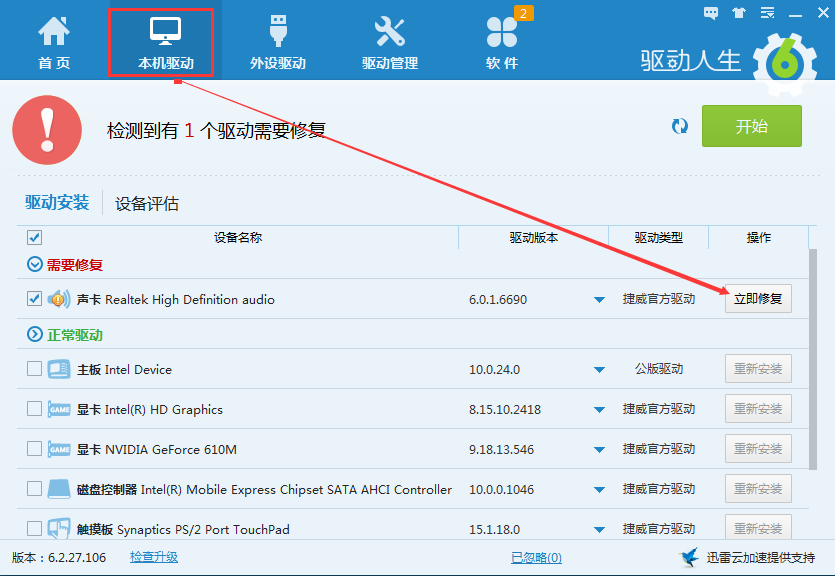This screenshot has width=835, height=576.
Task: Open the 已忽略(0) link
Action: tap(536, 557)
